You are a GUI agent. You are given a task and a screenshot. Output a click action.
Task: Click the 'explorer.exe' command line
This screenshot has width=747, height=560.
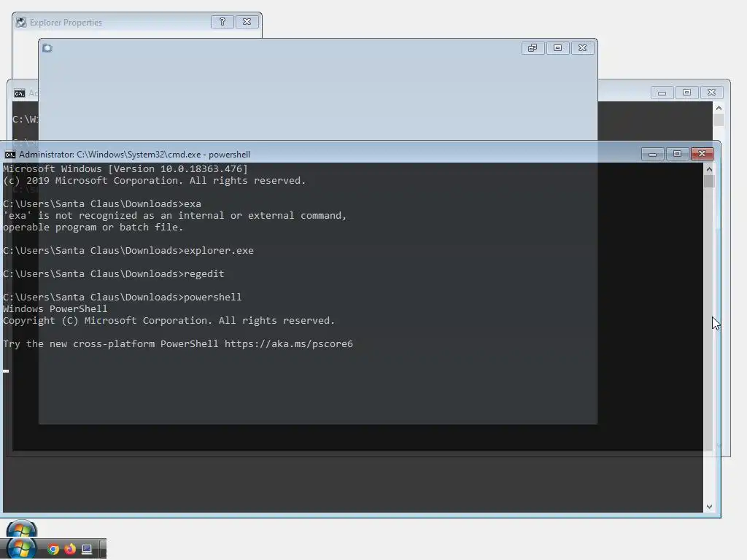click(x=128, y=251)
